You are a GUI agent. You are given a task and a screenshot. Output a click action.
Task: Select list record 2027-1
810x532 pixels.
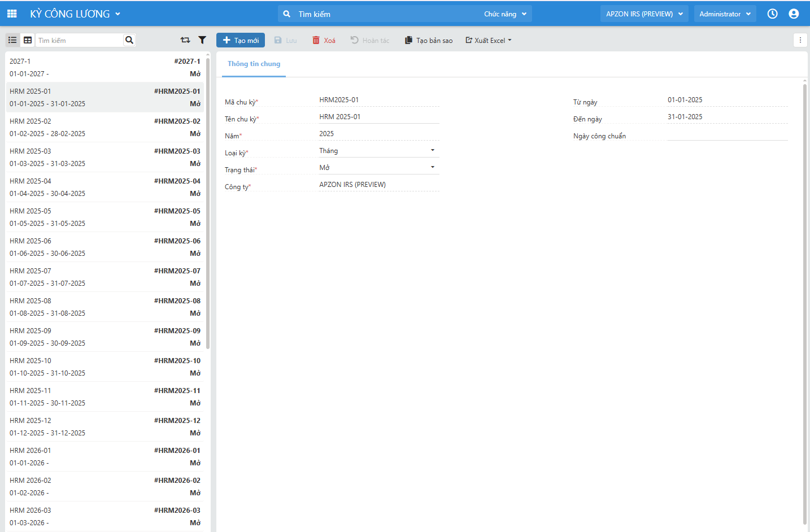click(x=105, y=67)
